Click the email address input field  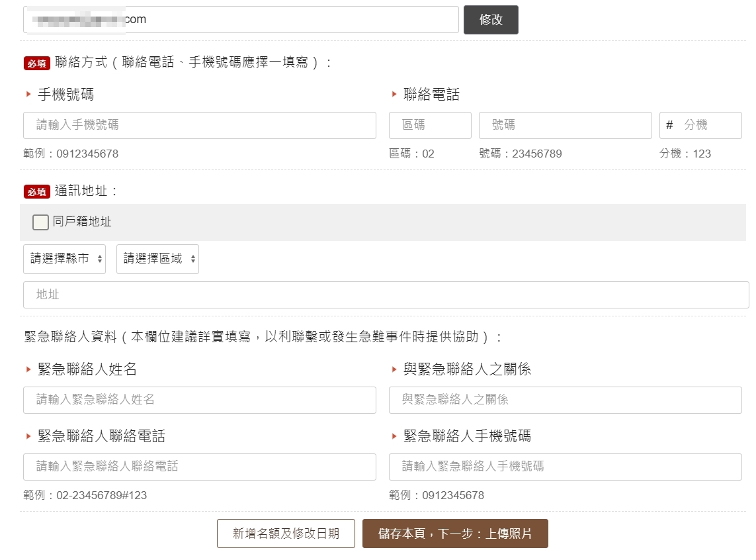[241, 20]
